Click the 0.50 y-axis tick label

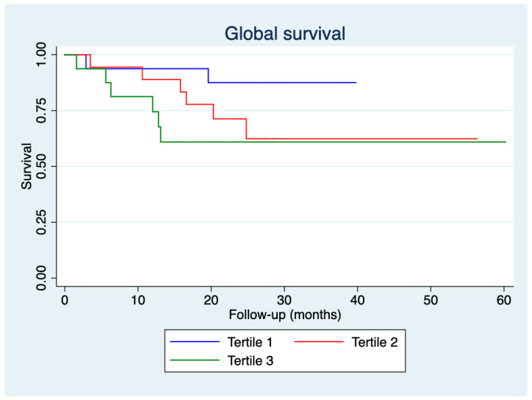(x=41, y=166)
